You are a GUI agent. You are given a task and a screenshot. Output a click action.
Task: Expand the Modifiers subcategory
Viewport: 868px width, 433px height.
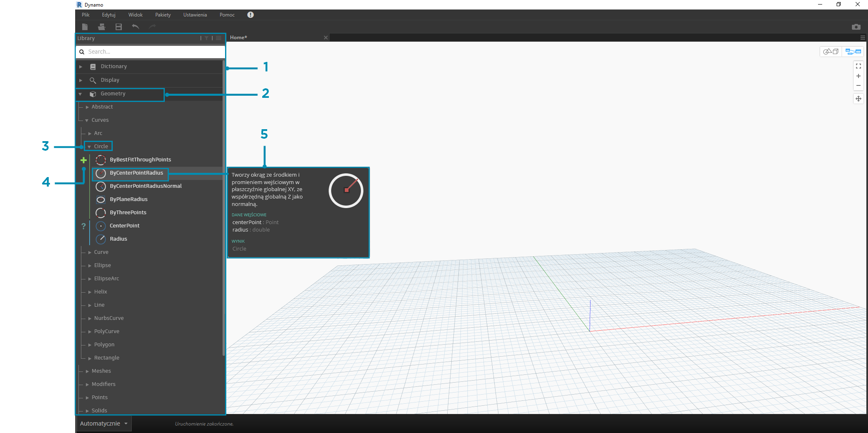87,385
